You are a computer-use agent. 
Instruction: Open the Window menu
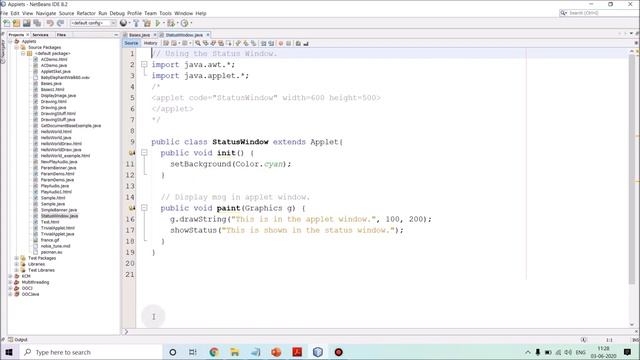(183, 13)
